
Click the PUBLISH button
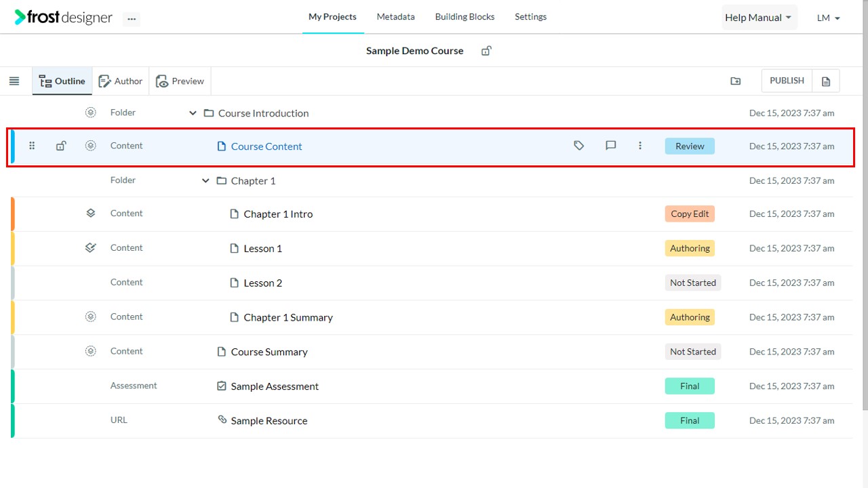[787, 81]
